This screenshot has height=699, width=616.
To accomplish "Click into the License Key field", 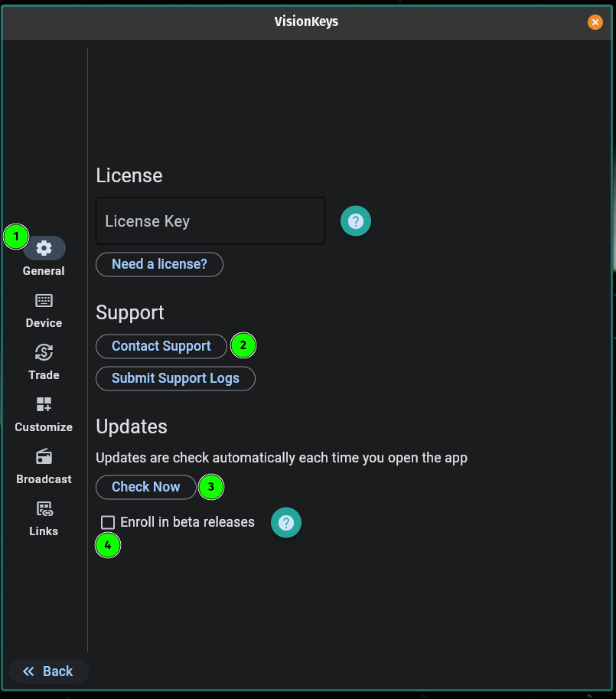I will 210,221.
